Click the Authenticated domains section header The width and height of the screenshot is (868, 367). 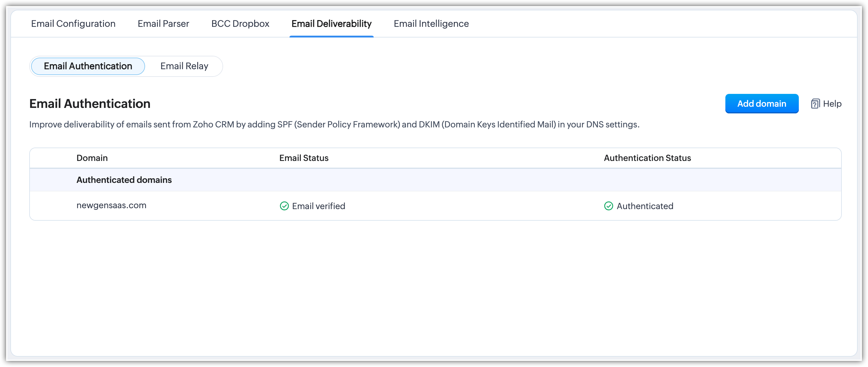point(124,180)
